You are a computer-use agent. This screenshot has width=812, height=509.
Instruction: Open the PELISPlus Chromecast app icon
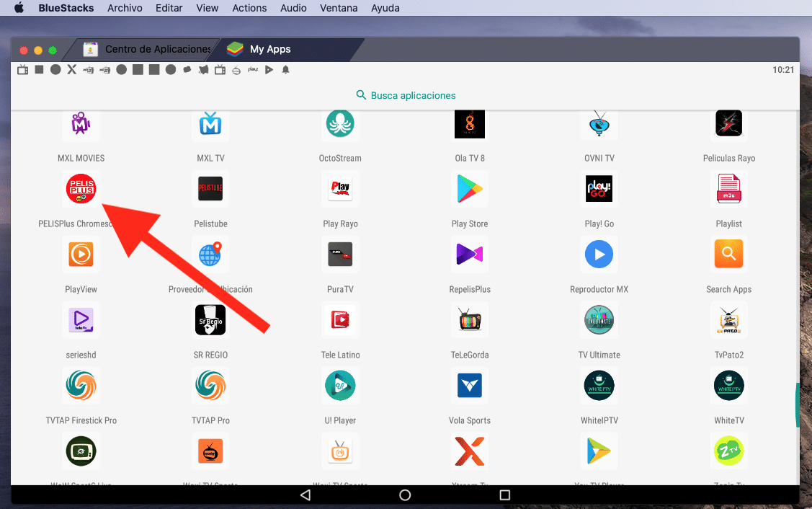tap(81, 189)
